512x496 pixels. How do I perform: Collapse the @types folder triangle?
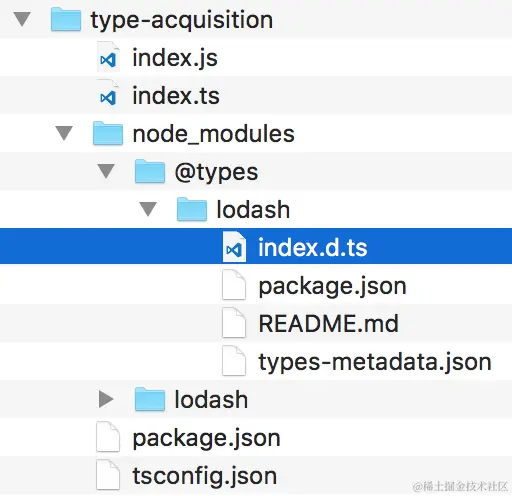click(106, 171)
